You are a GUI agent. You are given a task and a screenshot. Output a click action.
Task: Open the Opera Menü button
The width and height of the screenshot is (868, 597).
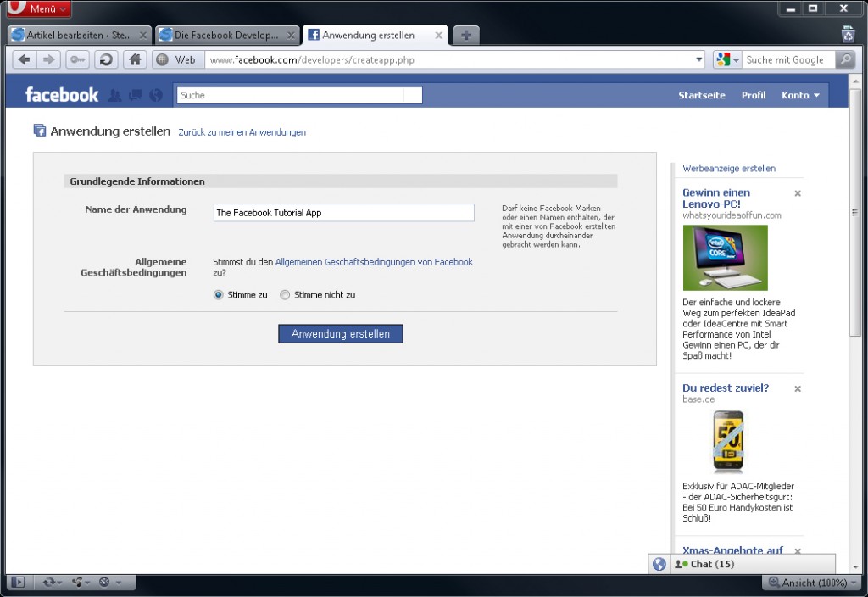39,8
